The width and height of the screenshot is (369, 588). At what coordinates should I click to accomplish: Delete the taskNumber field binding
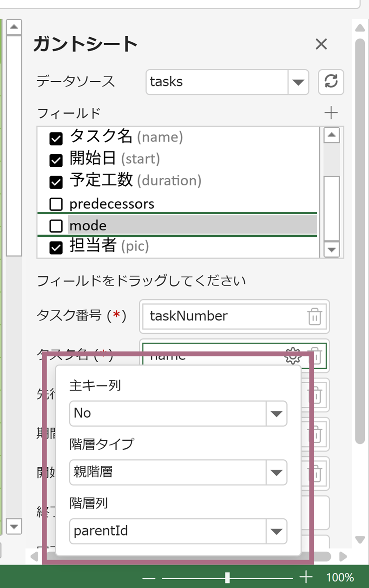point(315,316)
